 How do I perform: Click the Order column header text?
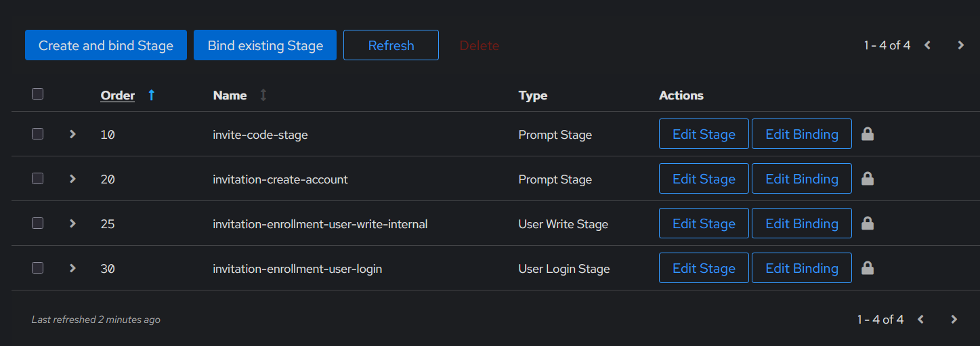pos(118,95)
